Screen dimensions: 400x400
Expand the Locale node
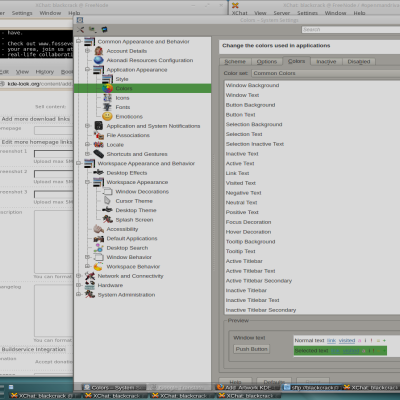tap(87, 144)
